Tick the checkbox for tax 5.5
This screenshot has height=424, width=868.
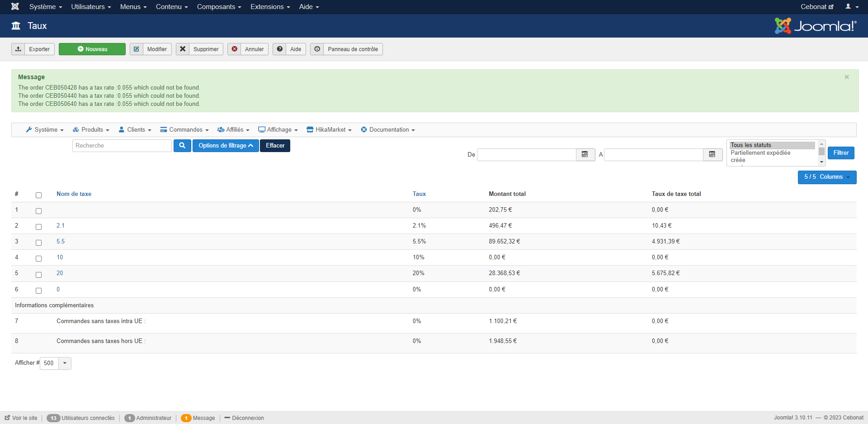38,243
